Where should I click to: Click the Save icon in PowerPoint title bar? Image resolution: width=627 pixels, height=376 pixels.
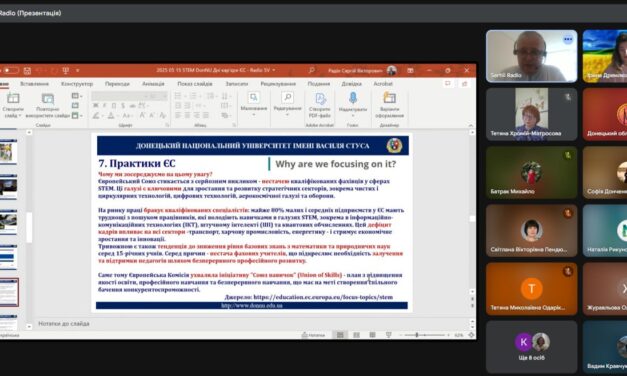coord(27,71)
